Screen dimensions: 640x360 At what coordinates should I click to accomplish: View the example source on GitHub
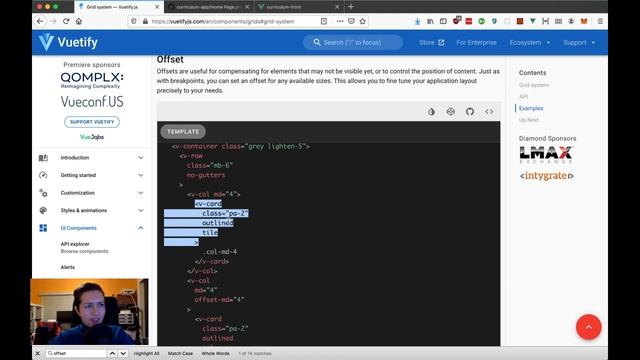[470, 111]
